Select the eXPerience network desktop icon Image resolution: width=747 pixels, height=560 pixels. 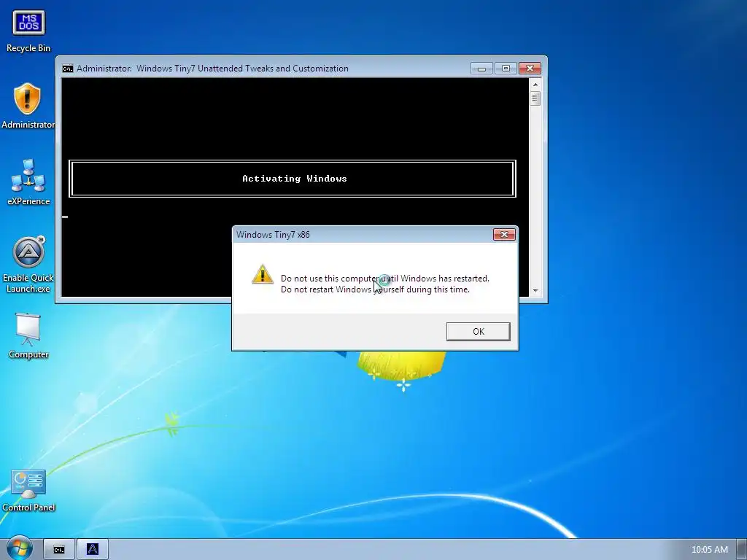[28, 182]
